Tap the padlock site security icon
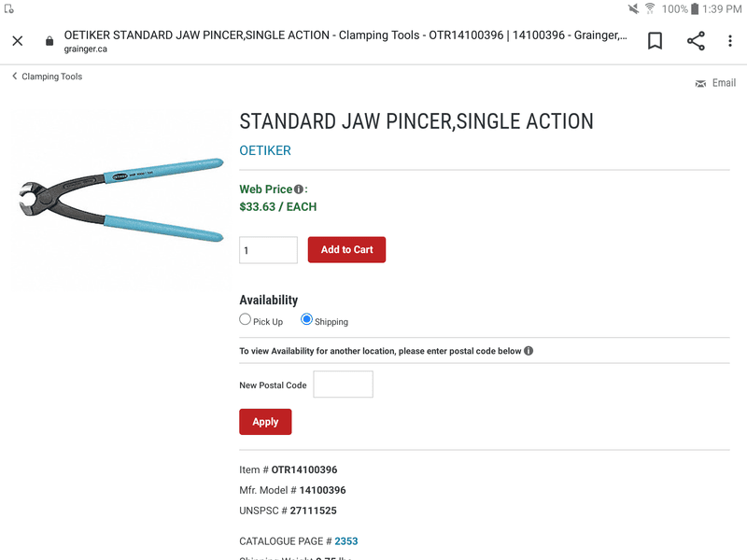The width and height of the screenshot is (747, 560). [x=49, y=41]
